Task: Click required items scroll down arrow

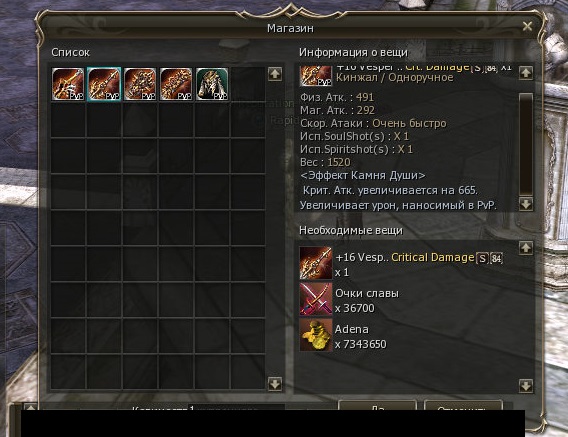Action: click(x=526, y=386)
